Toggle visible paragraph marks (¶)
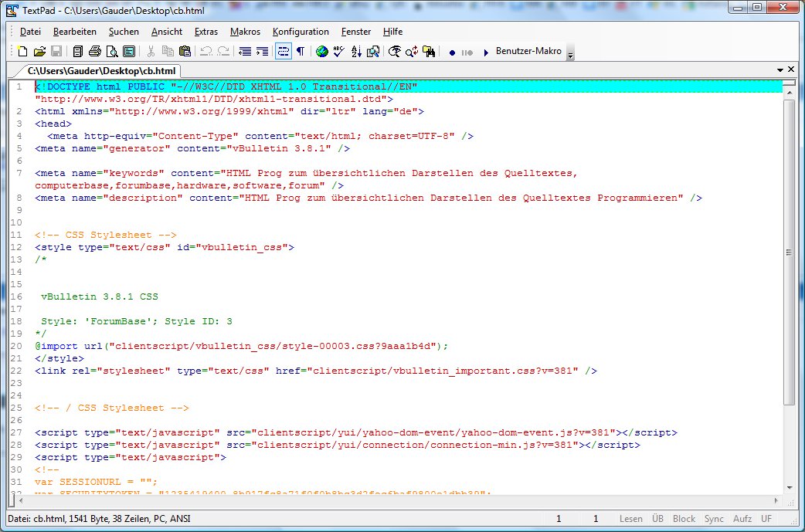 (301, 51)
